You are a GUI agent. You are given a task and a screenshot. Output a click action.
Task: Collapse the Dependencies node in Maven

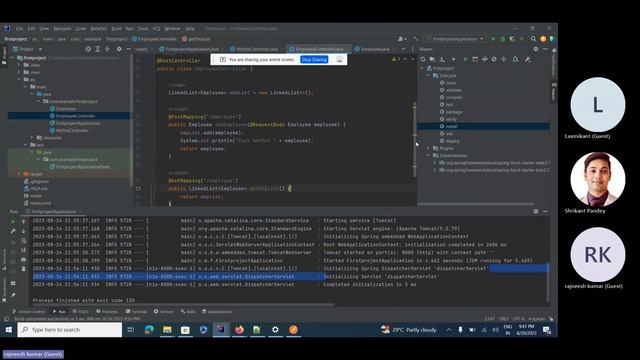(x=429, y=156)
